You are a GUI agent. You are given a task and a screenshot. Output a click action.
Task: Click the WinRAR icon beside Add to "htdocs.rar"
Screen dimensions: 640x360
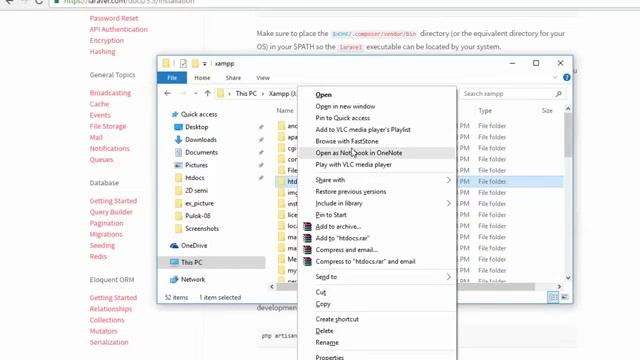(x=307, y=238)
